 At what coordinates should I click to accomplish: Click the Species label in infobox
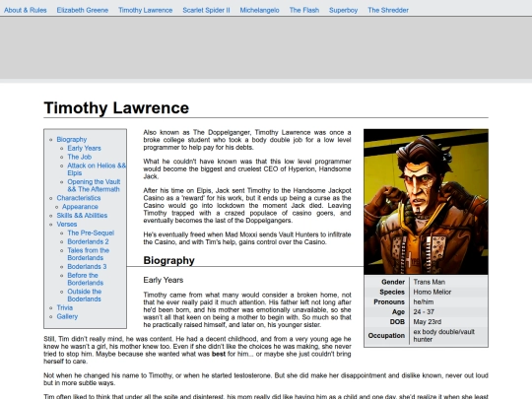click(x=392, y=293)
